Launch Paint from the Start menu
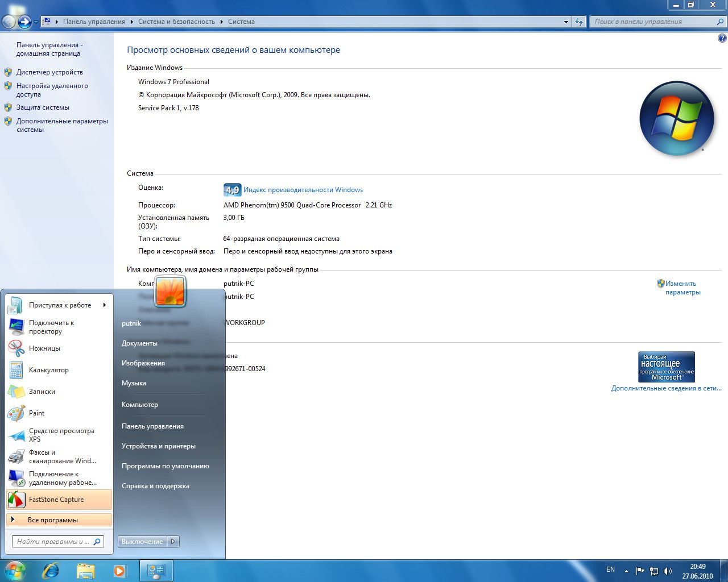 pyautogui.click(x=36, y=413)
